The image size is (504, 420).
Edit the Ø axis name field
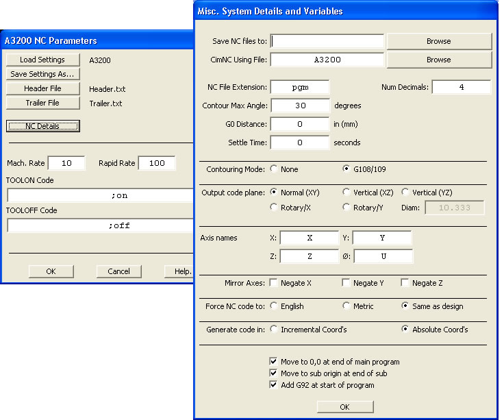pyautogui.click(x=383, y=256)
